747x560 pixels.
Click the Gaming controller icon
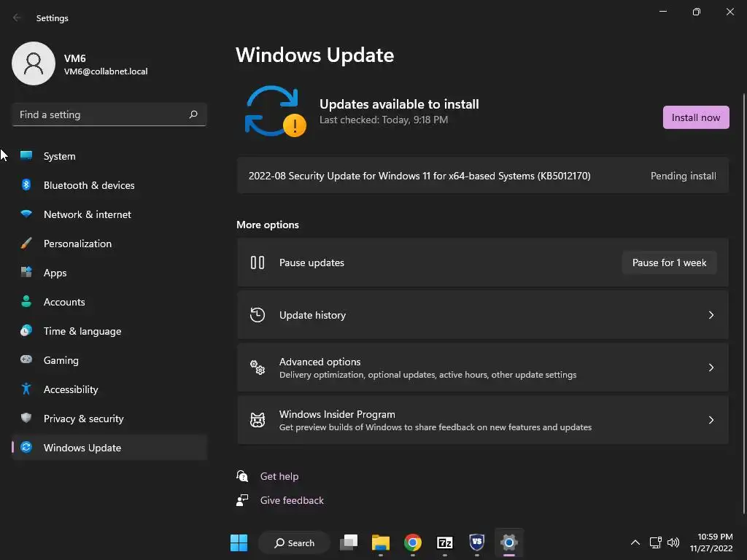[26, 359]
